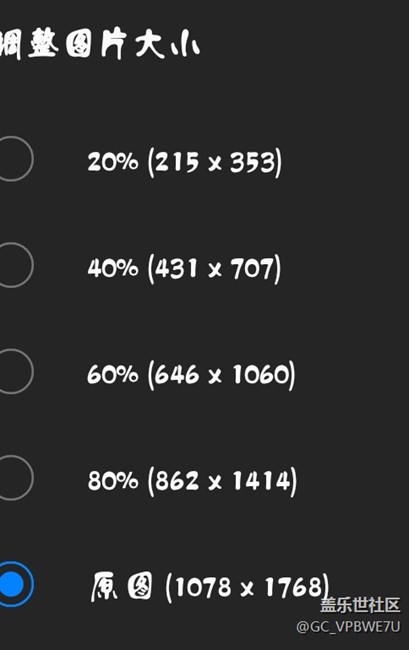Click the @GC_VPBWE7U username watermark
Image resolution: width=409 pixels, height=650 pixels.
pyautogui.click(x=348, y=627)
